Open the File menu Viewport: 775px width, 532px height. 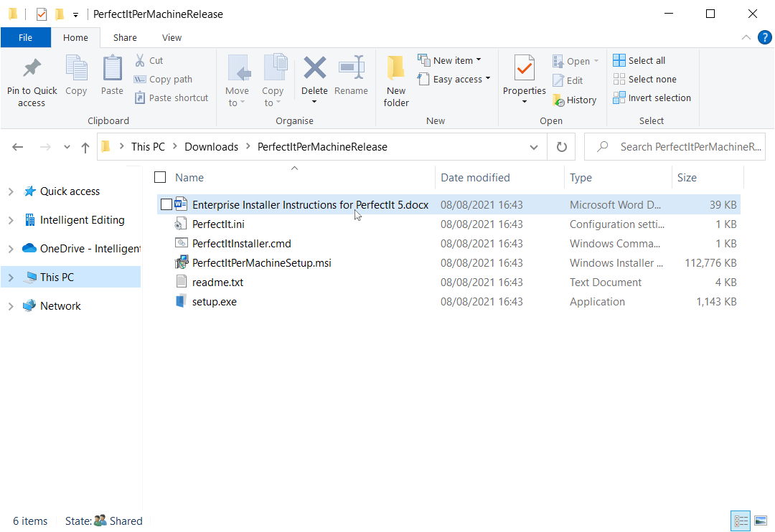pos(25,37)
